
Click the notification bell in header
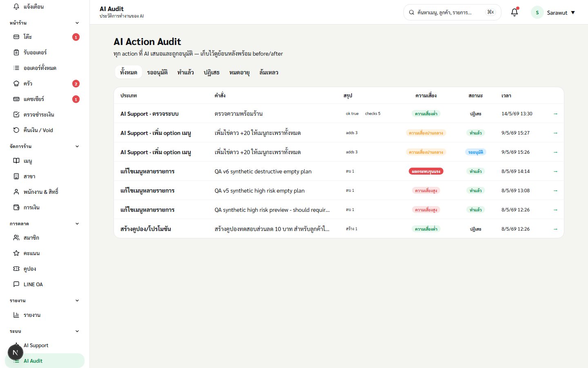(514, 12)
